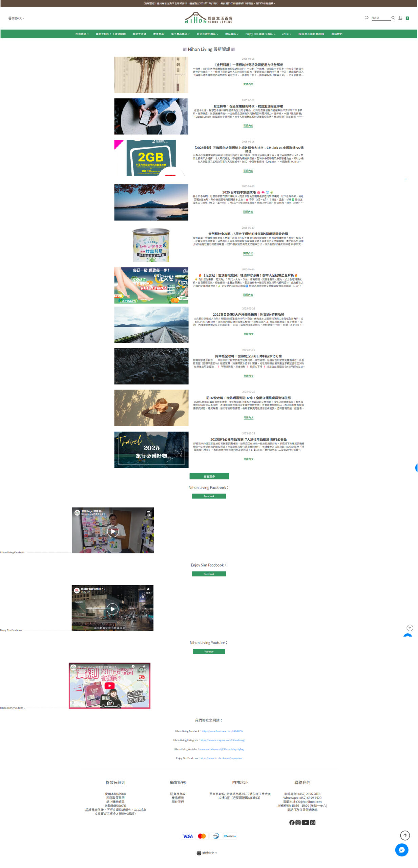Open the WhatsApp icon in footer

tap(313, 822)
